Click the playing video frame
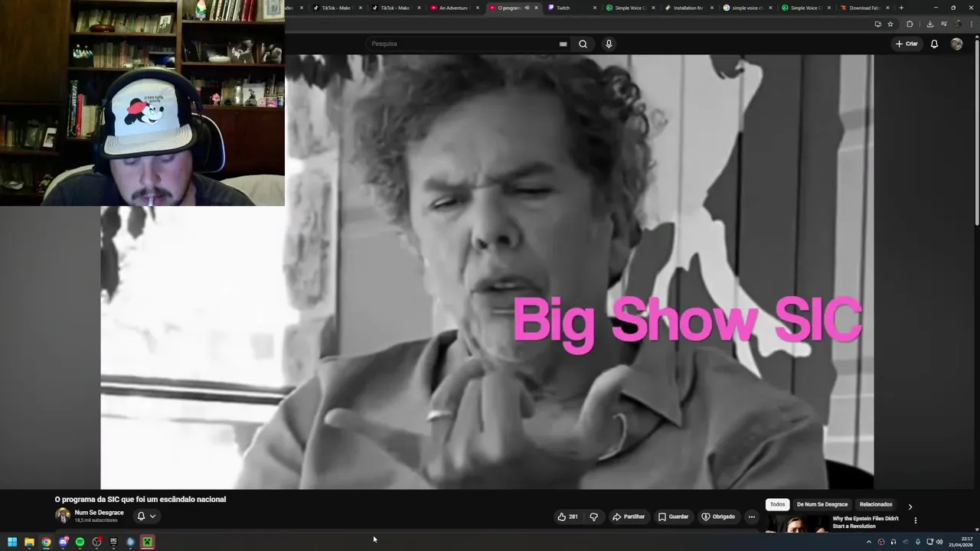 [x=487, y=272]
